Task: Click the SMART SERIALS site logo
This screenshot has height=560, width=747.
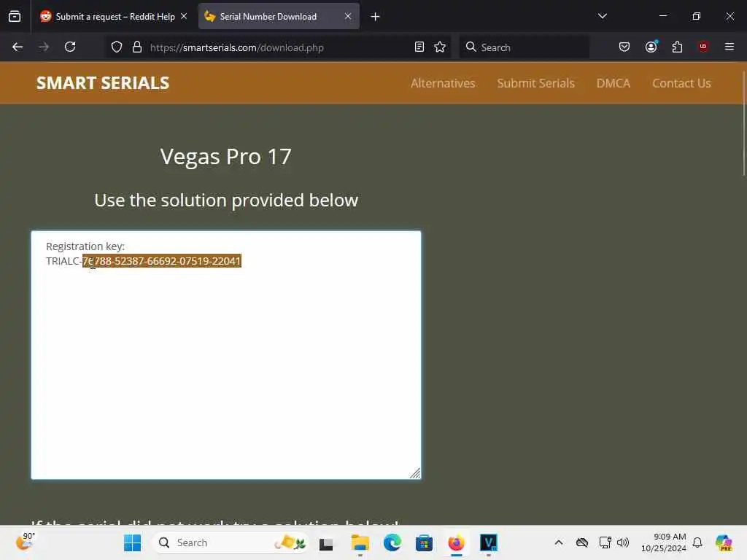Action: (x=103, y=83)
